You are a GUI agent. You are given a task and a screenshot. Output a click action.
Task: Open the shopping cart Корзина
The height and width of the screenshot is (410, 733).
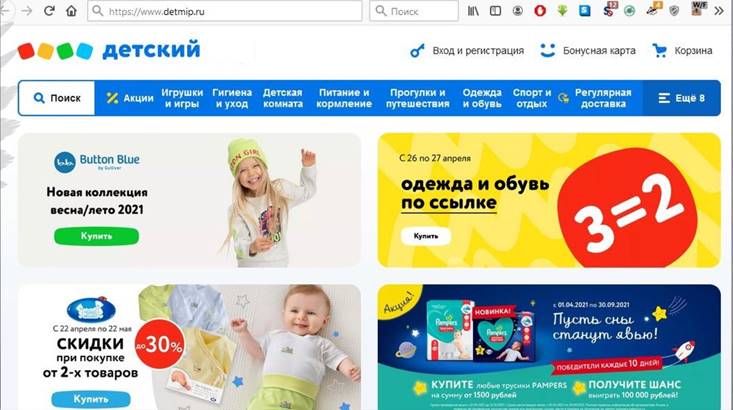(x=683, y=50)
